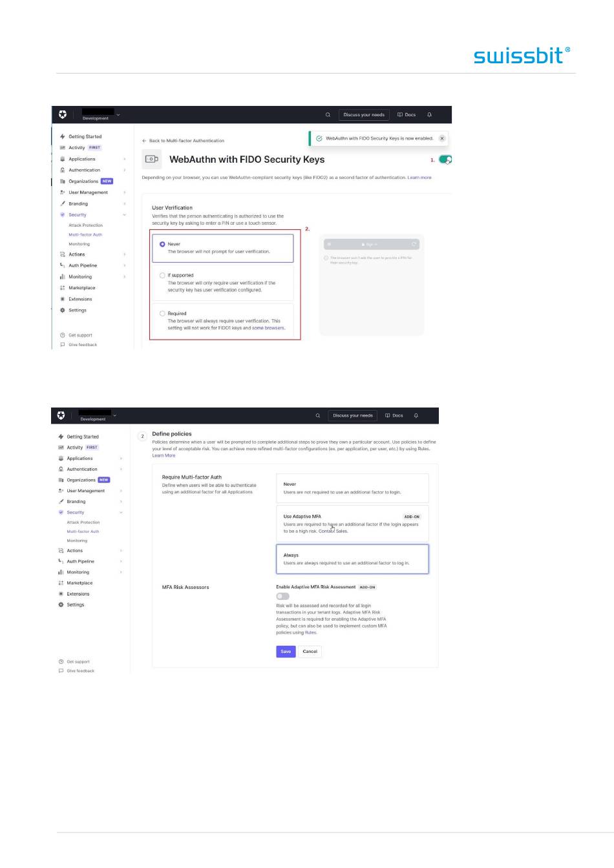The height and width of the screenshot is (868, 614).
Task: Collapse the Security section chevron, top sidebar
Action: point(125,215)
